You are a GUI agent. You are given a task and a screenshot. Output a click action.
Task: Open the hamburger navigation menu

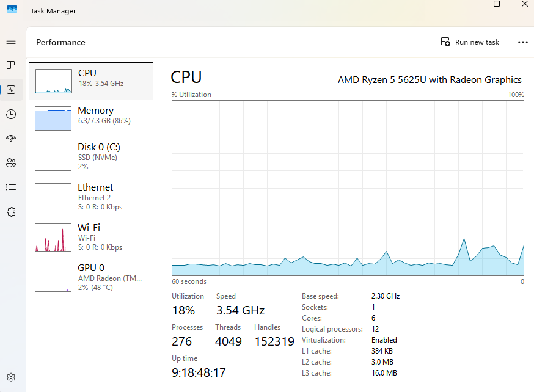tap(11, 41)
